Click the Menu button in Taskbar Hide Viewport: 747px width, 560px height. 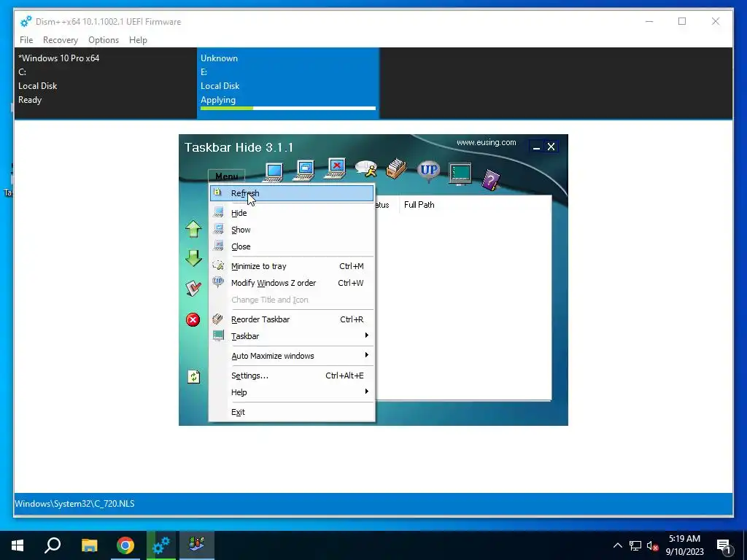coord(226,176)
